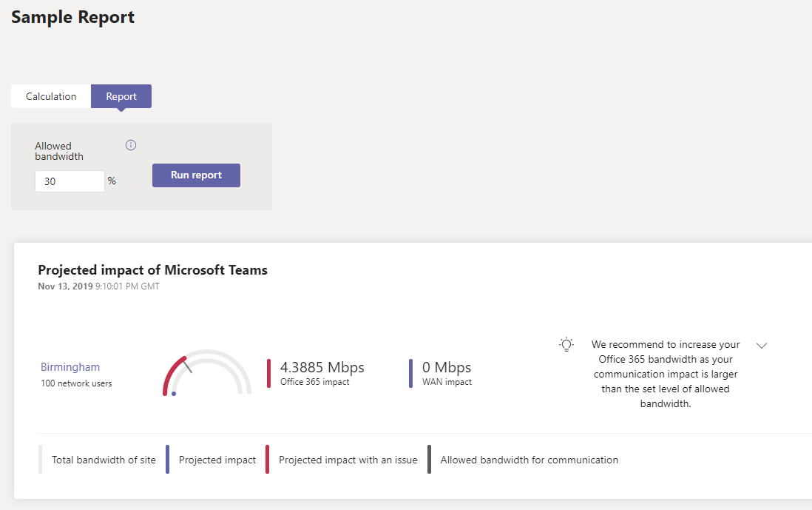Screen dimensions: 812x510
Task: Click the red Projected impact with an issue swatch
Action: click(267, 459)
